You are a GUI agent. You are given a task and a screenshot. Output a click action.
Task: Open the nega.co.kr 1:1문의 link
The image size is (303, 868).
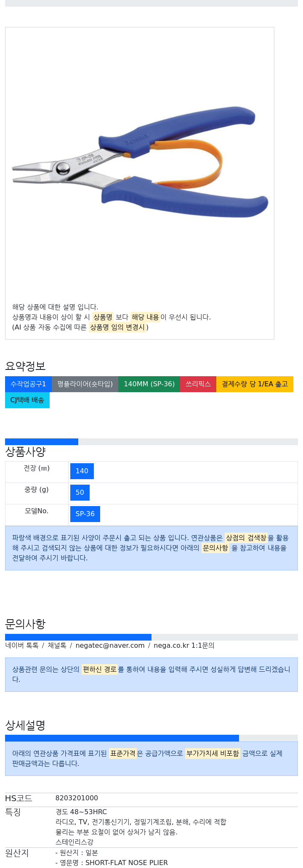click(184, 646)
